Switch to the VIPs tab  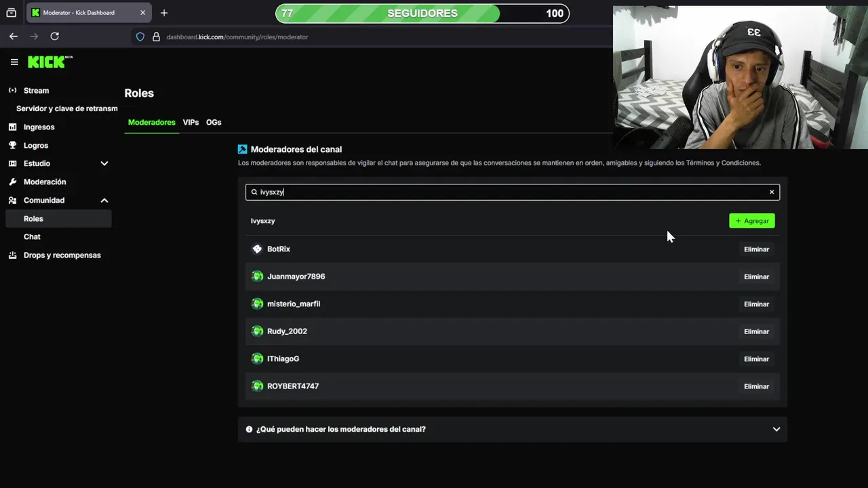tap(191, 122)
